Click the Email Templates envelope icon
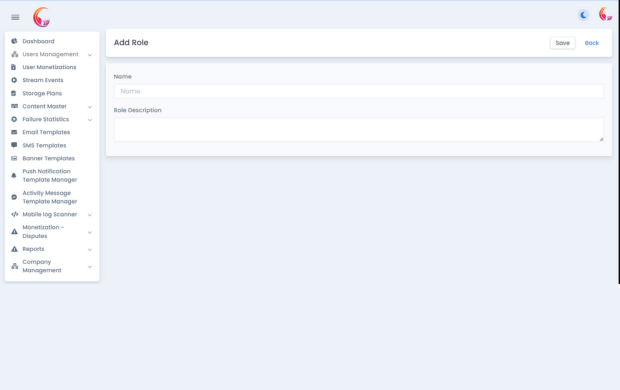Image resolution: width=620 pixels, height=390 pixels. point(14,132)
